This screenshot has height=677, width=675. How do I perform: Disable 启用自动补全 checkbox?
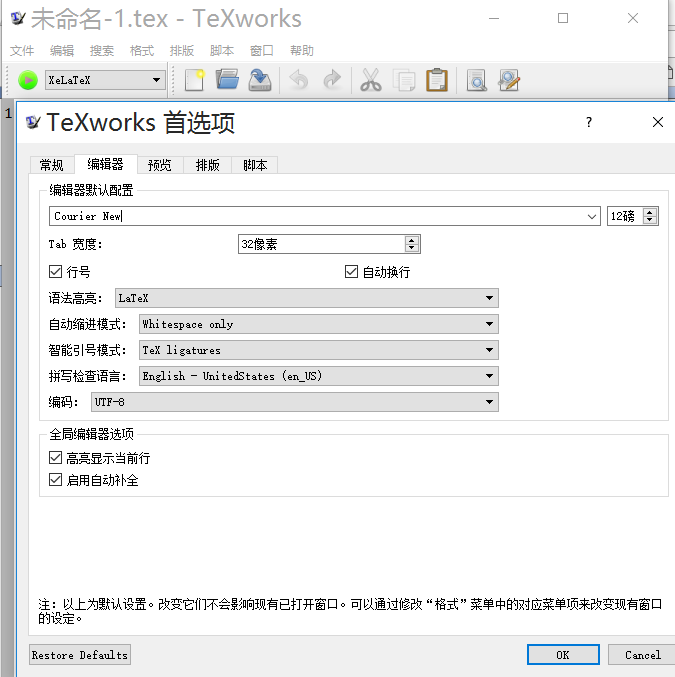(x=55, y=480)
